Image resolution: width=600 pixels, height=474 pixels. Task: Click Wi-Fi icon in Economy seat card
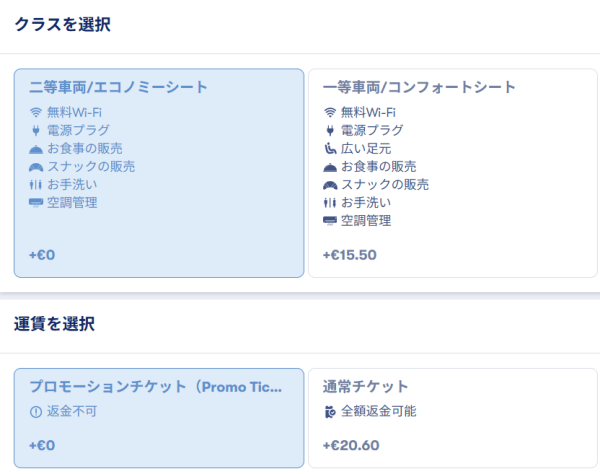[x=36, y=112]
